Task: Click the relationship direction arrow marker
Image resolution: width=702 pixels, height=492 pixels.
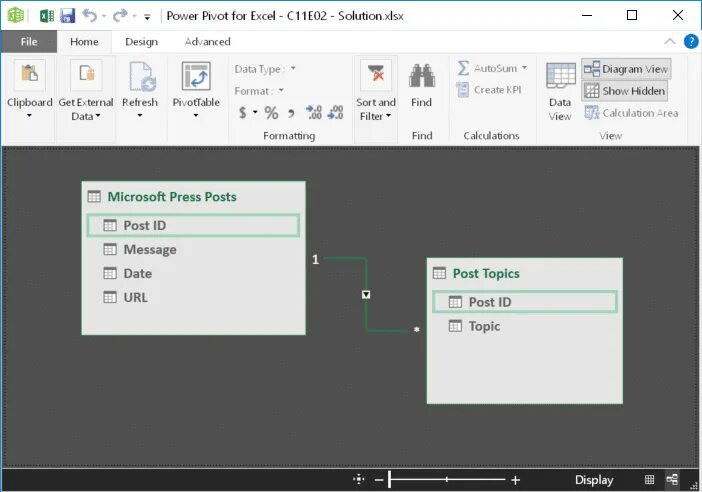Action: [x=366, y=295]
